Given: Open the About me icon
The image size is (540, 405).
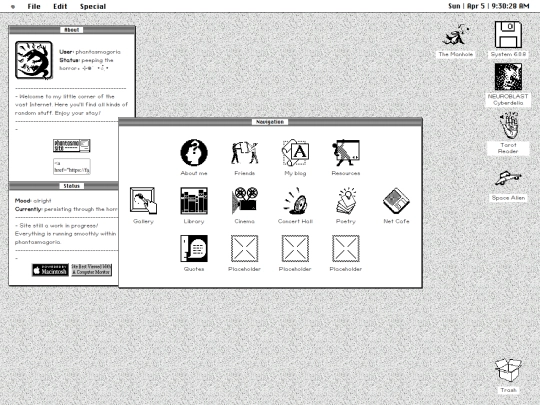Looking at the screenshot, I should click(194, 153).
